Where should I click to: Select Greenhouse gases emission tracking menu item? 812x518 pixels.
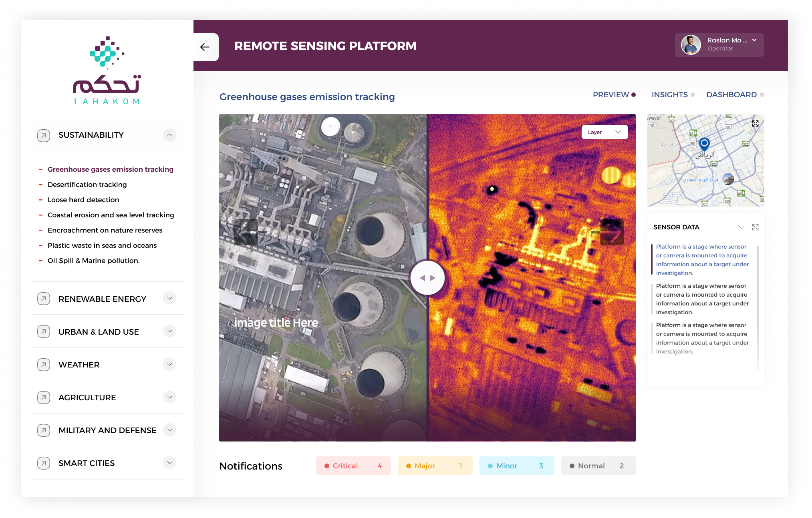click(x=110, y=169)
